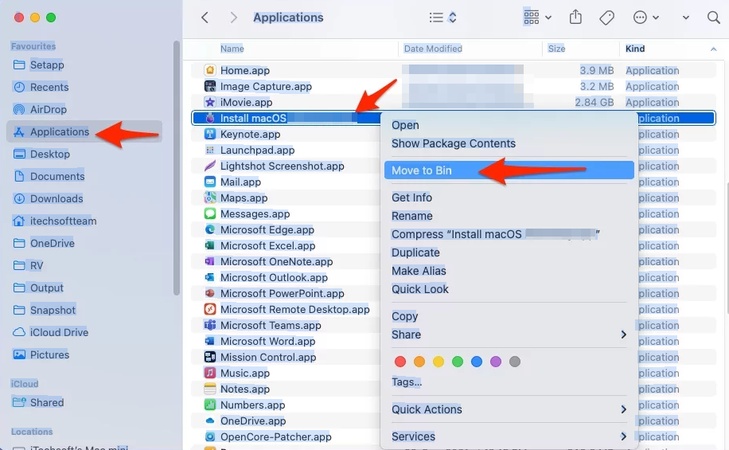The width and height of the screenshot is (729, 450).
Task: Select the Mail.app icon
Action: point(210,182)
